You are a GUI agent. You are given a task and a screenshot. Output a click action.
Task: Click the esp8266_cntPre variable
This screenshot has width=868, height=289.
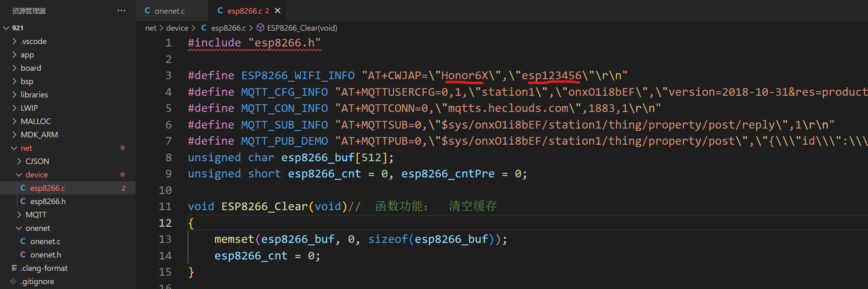[x=448, y=174]
